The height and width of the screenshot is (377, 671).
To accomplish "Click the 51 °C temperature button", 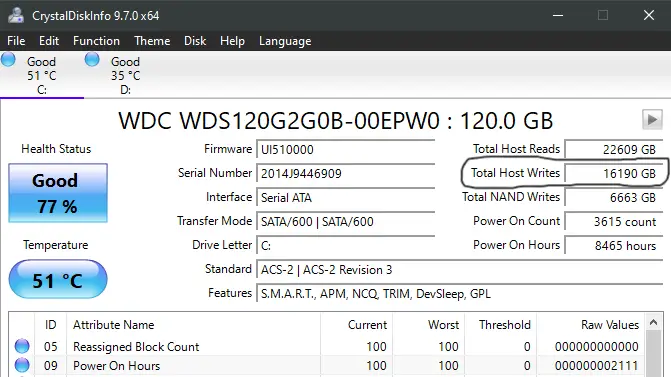I will [58, 279].
